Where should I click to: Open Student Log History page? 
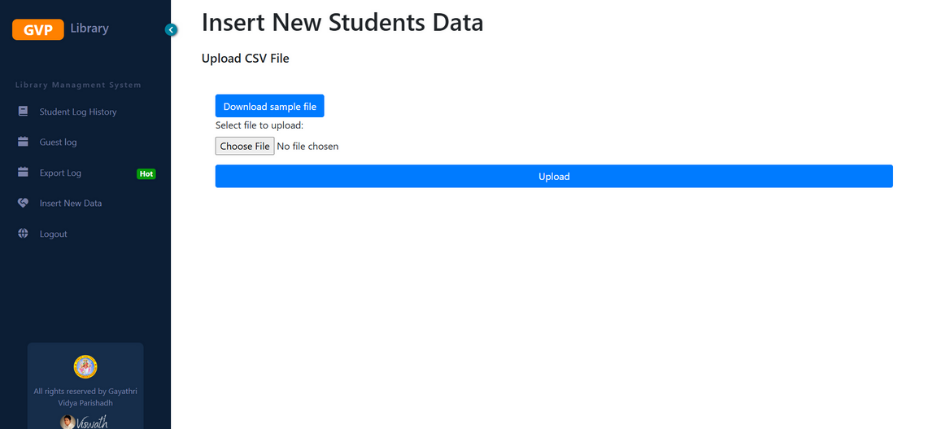[78, 112]
